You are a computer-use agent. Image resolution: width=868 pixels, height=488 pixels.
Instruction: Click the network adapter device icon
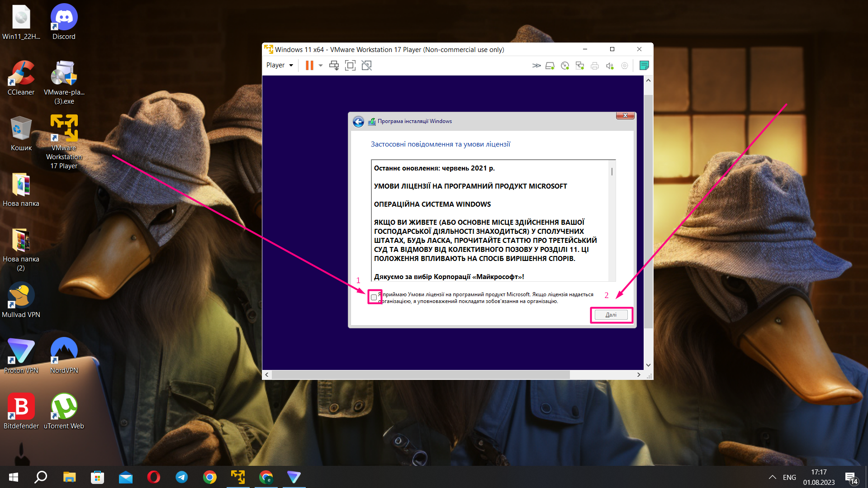tap(580, 66)
